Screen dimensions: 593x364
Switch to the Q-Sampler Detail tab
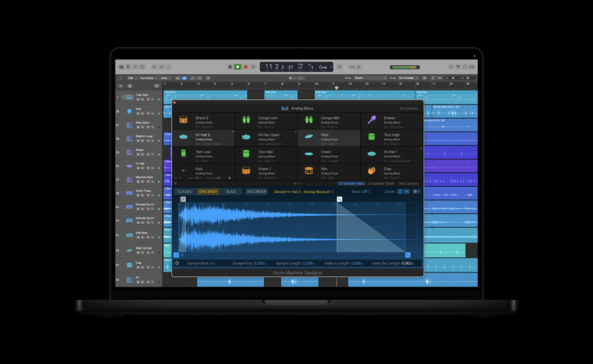click(382, 183)
